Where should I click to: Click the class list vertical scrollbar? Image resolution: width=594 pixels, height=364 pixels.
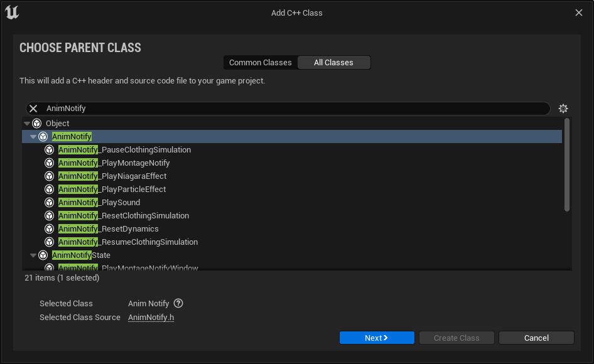(567, 165)
